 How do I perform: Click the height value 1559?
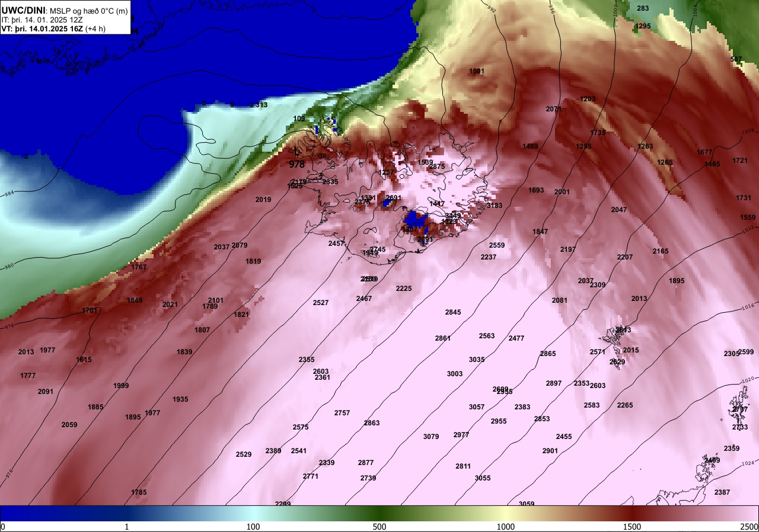(748, 217)
